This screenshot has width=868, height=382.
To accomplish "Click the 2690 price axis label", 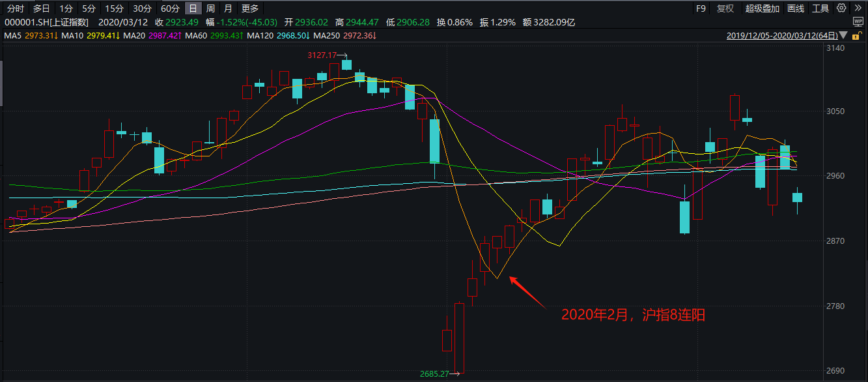I will tap(836, 371).
